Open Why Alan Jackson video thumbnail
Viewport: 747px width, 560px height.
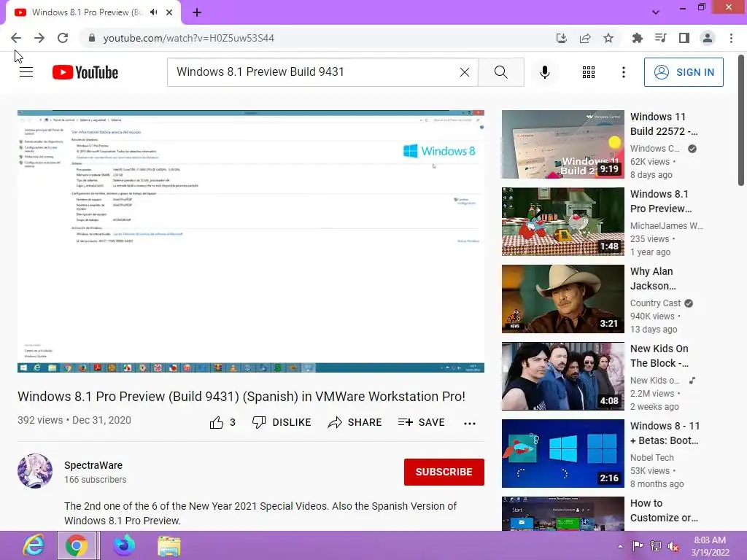(x=562, y=298)
